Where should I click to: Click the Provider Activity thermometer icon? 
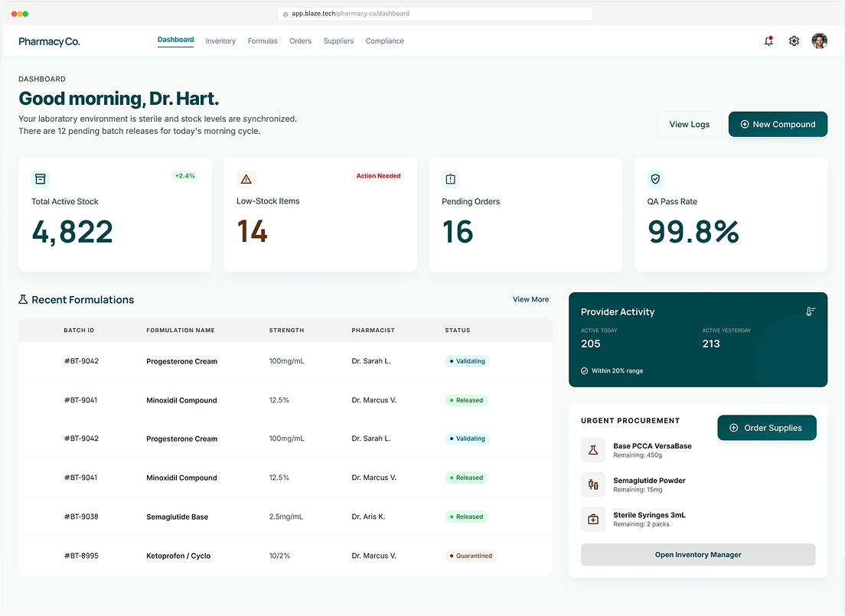811,311
